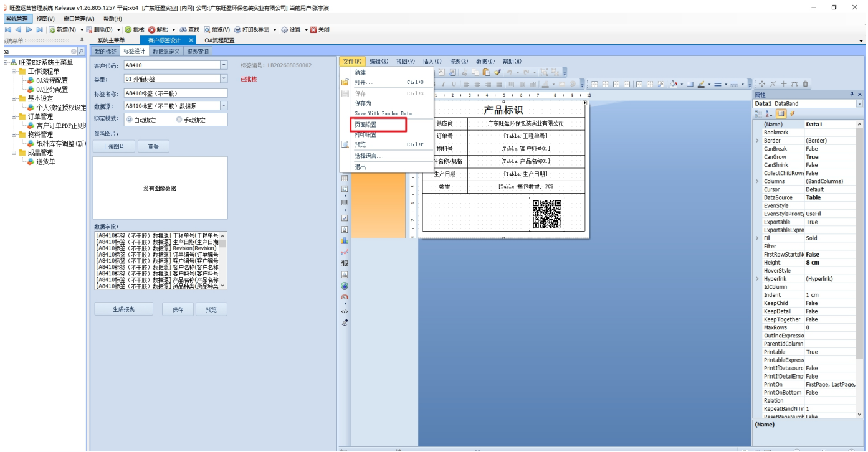Insert the globe map object from toolbox
The height and width of the screenshot is (452, 868).
(345, 286)
